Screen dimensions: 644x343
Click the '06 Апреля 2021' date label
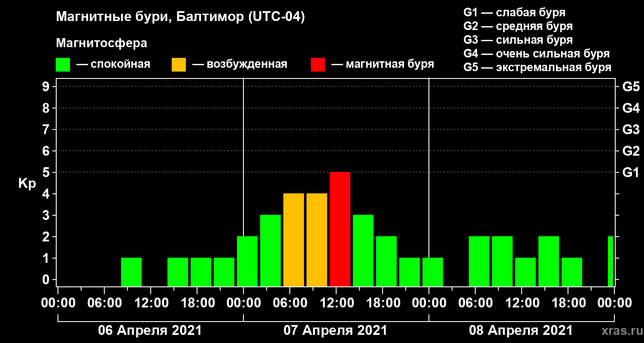click(x=150, y=331)
